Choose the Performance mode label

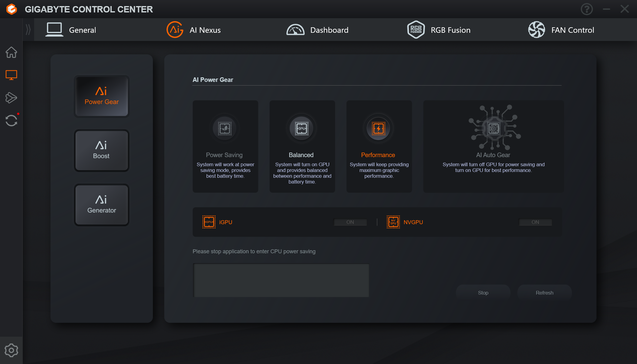click(x=378, y=155)
